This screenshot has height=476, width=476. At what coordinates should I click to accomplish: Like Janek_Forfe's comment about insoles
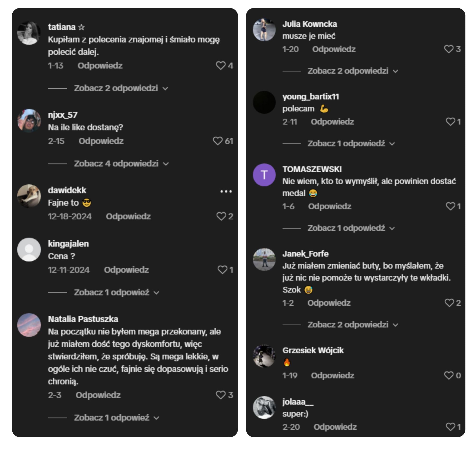pyautogui.click(x=449, y=303)
